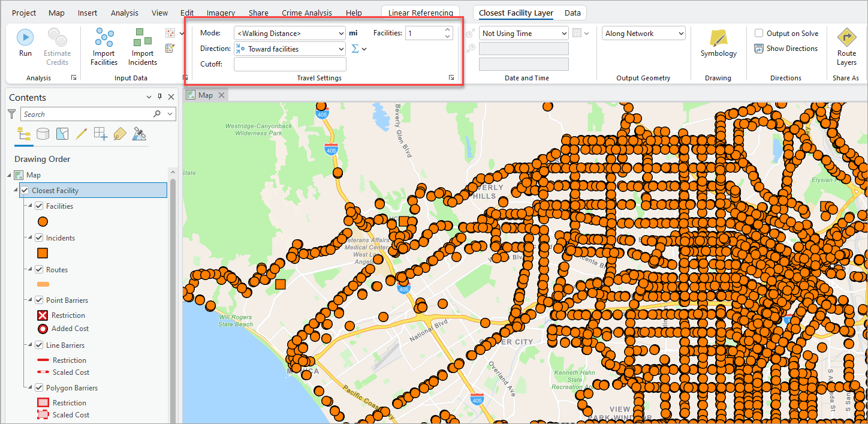Open the Analysis group dialog launcher
Image resolution: width=868 pixels, height=424 pixels.
74,78
